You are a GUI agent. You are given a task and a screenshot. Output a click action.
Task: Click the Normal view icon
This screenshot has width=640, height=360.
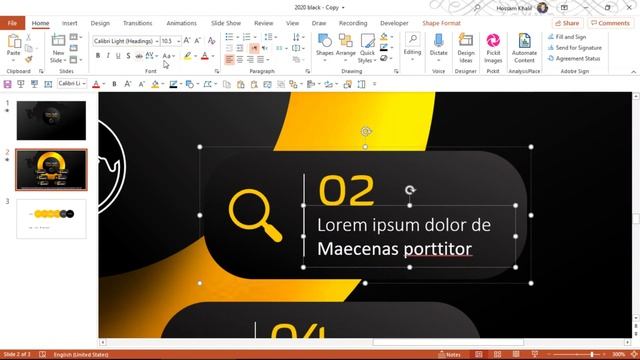pos(478,354)
